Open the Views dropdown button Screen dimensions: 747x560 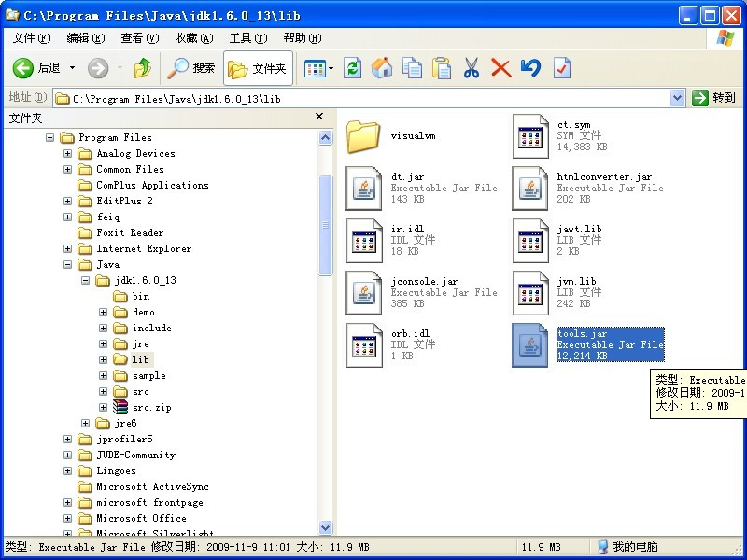[318, 68]
